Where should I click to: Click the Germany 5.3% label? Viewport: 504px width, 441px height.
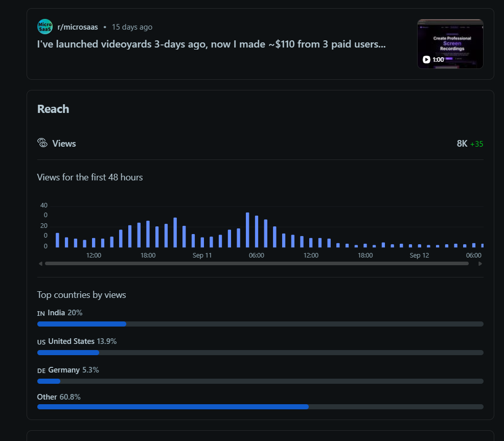pos(68,370)
